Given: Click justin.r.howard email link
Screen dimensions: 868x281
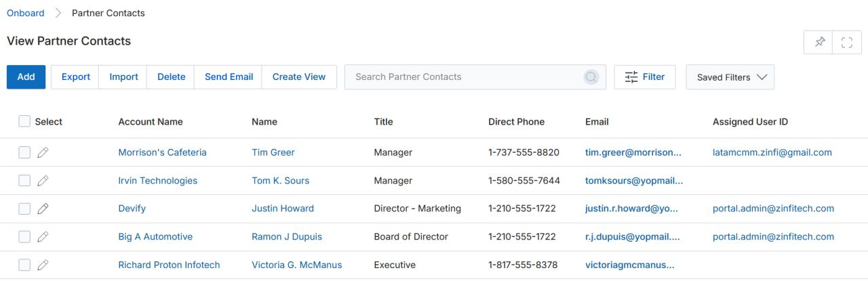Looking at the screenshot, I should 631,209.
